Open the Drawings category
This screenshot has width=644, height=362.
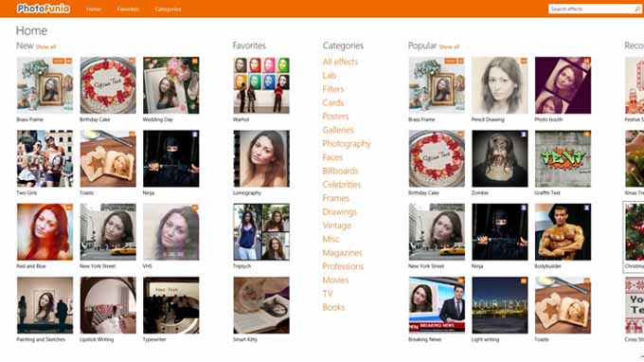pyautogui.click(x=339, y=212)
